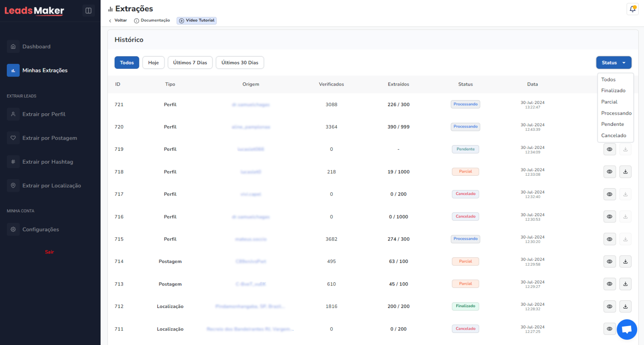Download results for extraction 713
This screenshot has height=345, width=644.
pos(625,284)
